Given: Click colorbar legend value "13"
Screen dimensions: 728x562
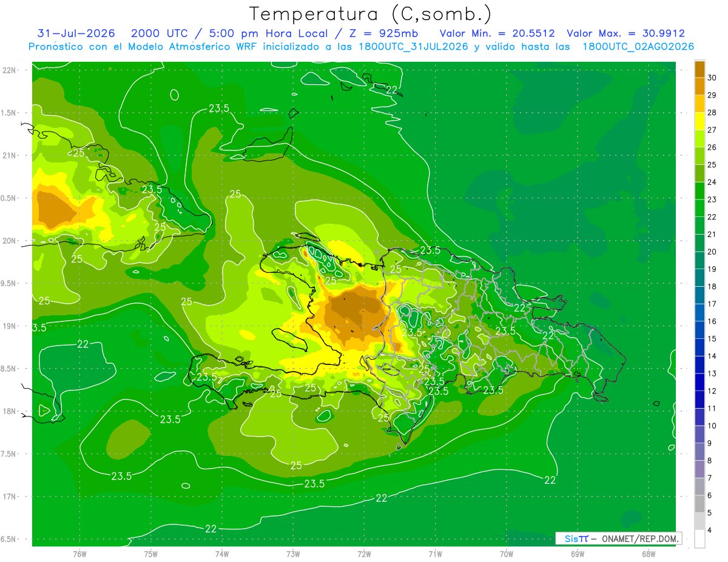Looking at the screenshot, I should coord(712,373).
